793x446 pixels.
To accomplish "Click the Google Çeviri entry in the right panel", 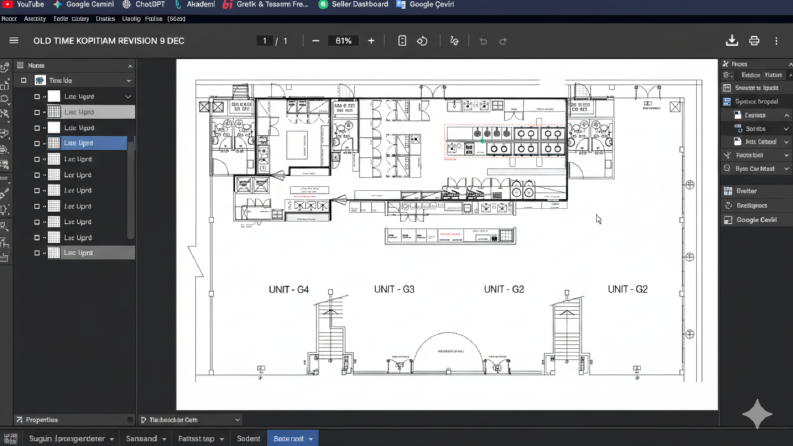I will pyautogui.click(x=756, y=220).
